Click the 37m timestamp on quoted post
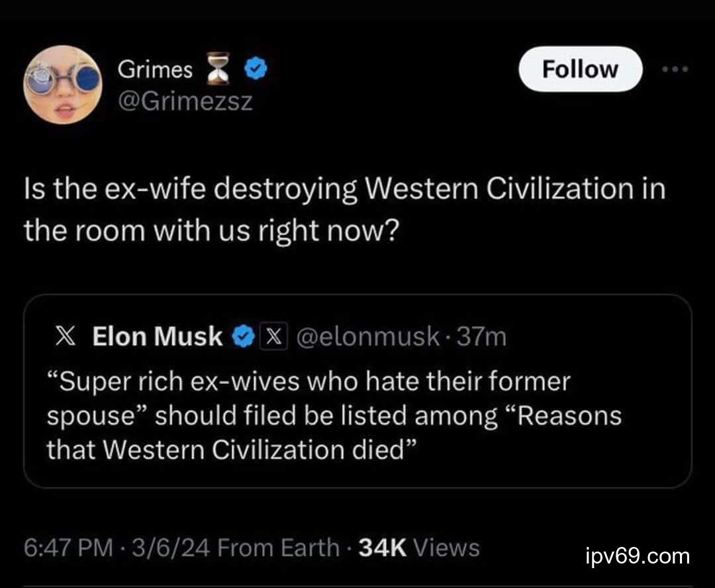Screen dimensions: 715x588 tap(481, 336)
